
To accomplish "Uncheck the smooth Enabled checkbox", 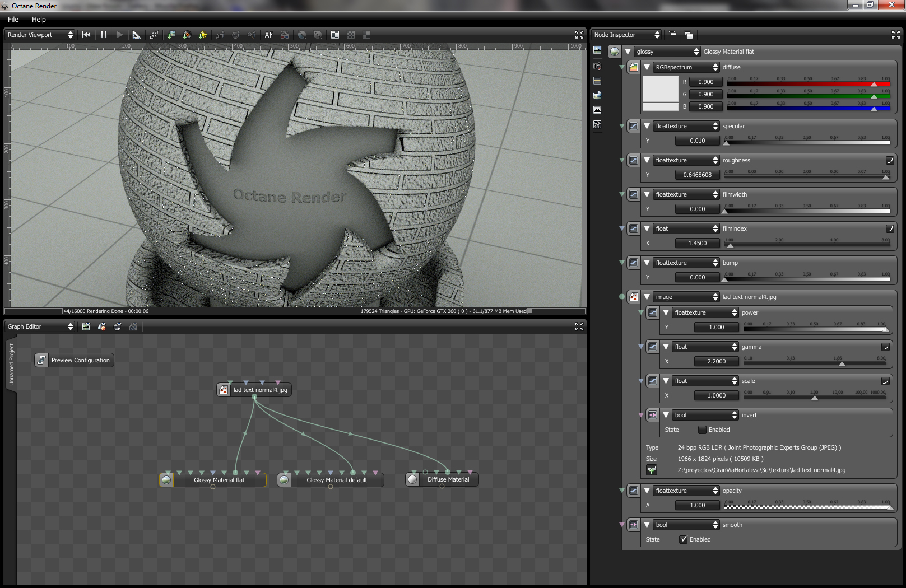I will point(684,539).
